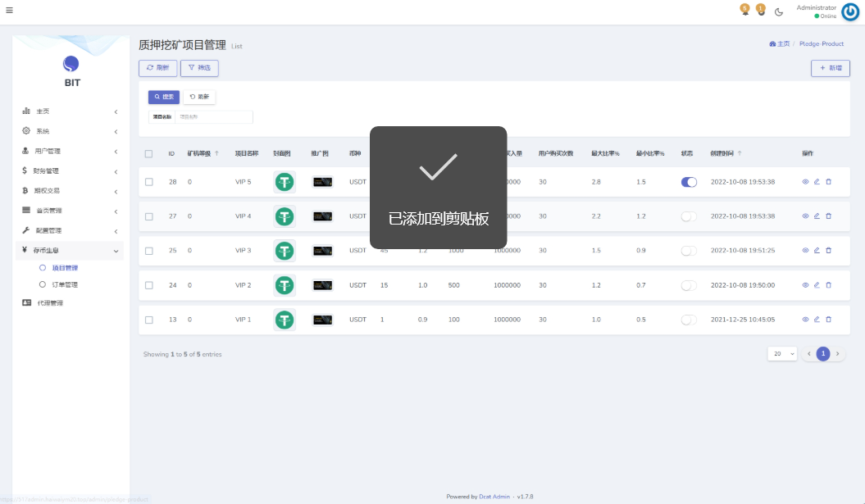This screenshot has width=865, height=504.
Task: Click the bell notification icon with badge 5
Action: (x=744, y=10)
